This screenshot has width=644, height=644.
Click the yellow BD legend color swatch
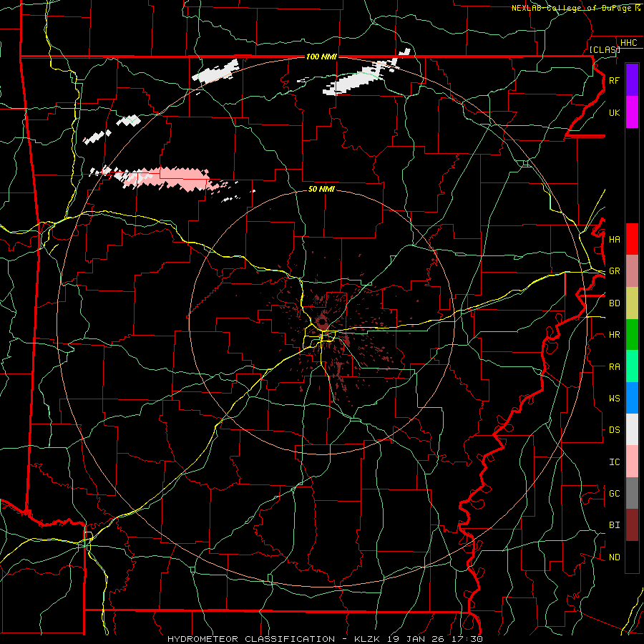coord(632,303)
